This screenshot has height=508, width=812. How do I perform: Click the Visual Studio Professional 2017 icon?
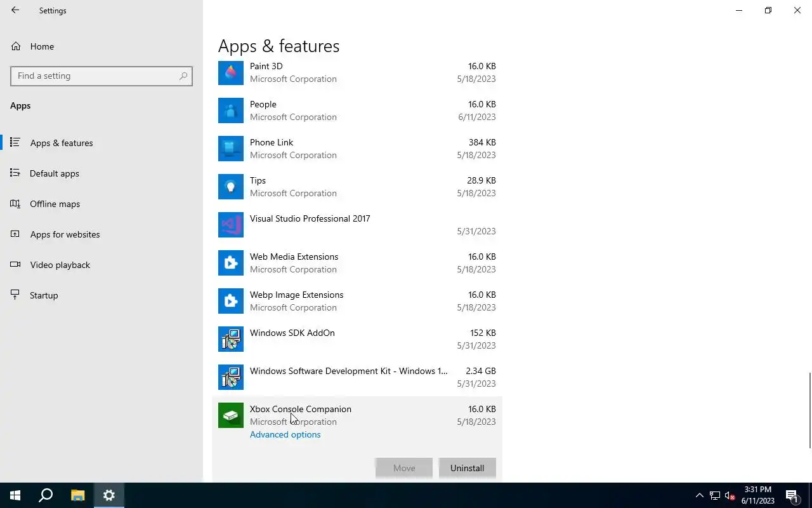pos(231,225)
